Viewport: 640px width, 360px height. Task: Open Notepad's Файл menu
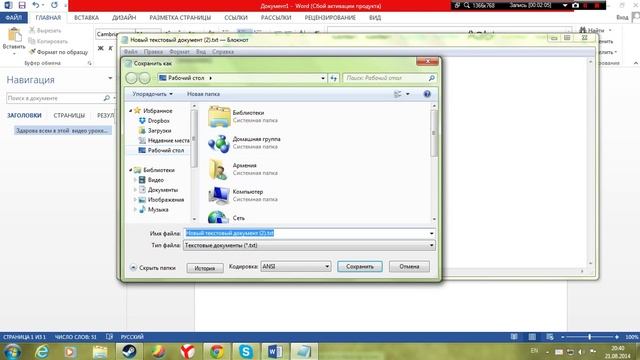131,52
